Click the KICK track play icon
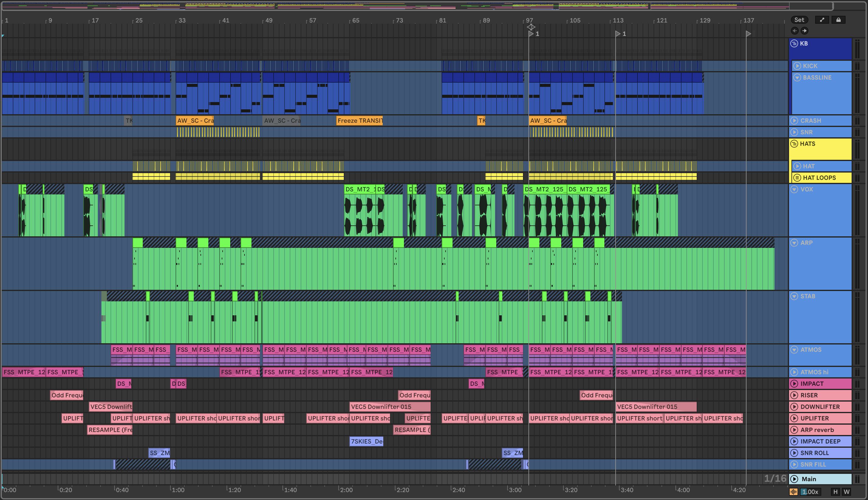The height and width of the screenshot is (500, 868). (797, 66)
